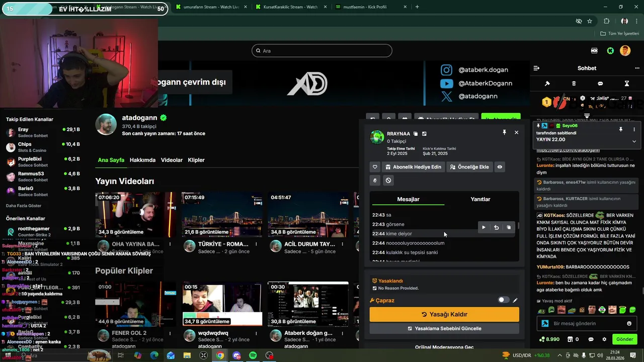This screenshot has width=644, height=362.
Task: Open the YouTube link @AtaberkDogann
Action: click(476, 83)
